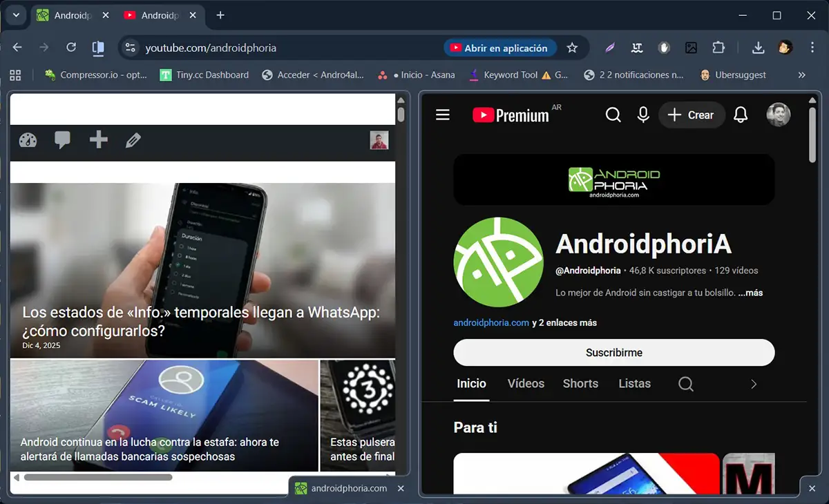
Task: Open YouTube notifications bell
Action: [741, 115]
